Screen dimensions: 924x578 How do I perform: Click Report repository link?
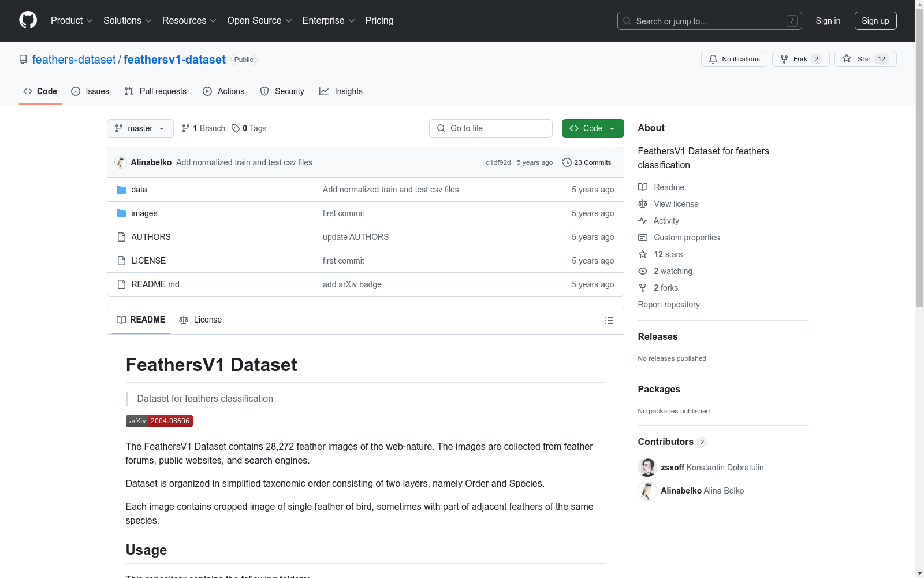click(x=669, y=305)
